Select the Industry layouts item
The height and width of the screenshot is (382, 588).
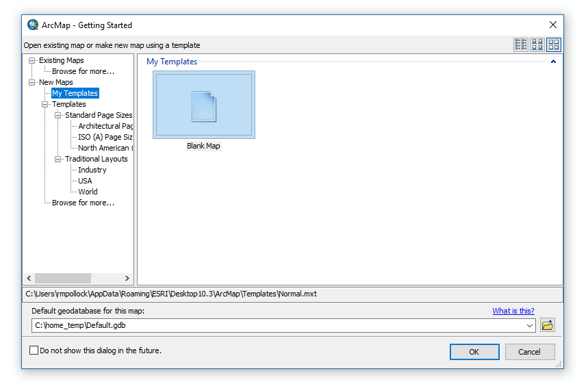pos(92,170)
